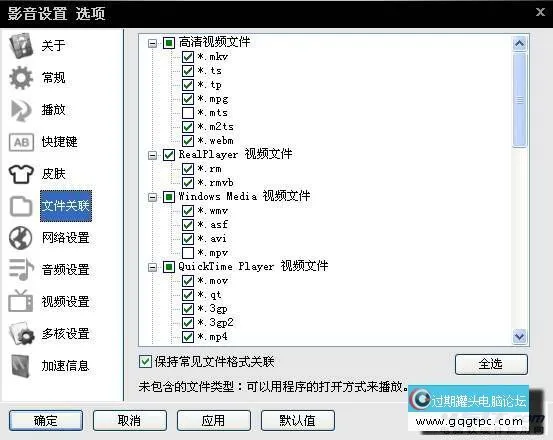Viewport: 553px width, 440px height.
Task: Uncheck the *.webm association
Action: pyautogui.click(x=188, y=141)
